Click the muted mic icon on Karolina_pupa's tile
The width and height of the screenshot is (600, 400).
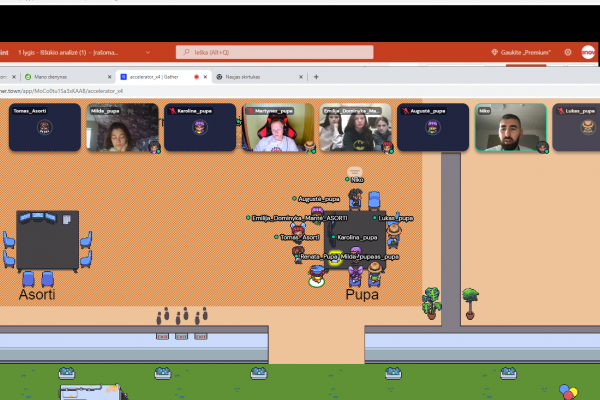(x=173, y=111)
